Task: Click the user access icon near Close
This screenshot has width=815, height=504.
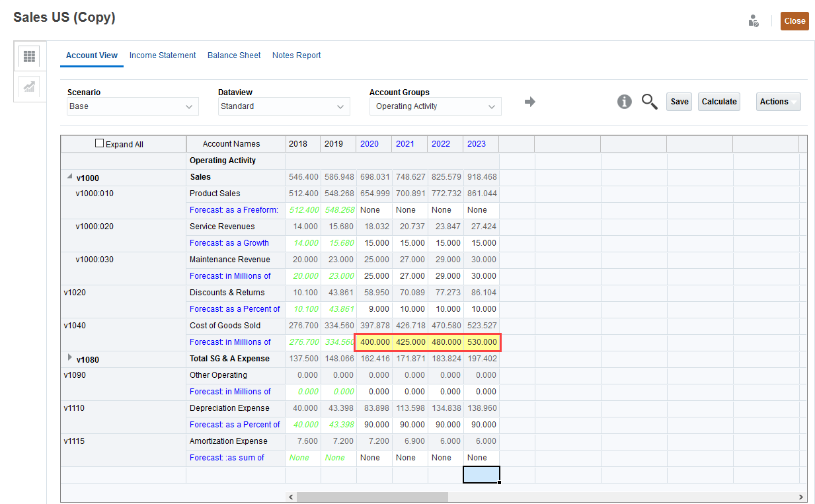Action: pyautogui.click(x=753, y=20)
